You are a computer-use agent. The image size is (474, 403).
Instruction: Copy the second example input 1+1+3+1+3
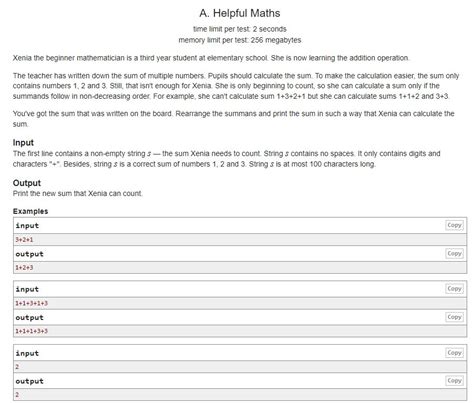(454, 289)
